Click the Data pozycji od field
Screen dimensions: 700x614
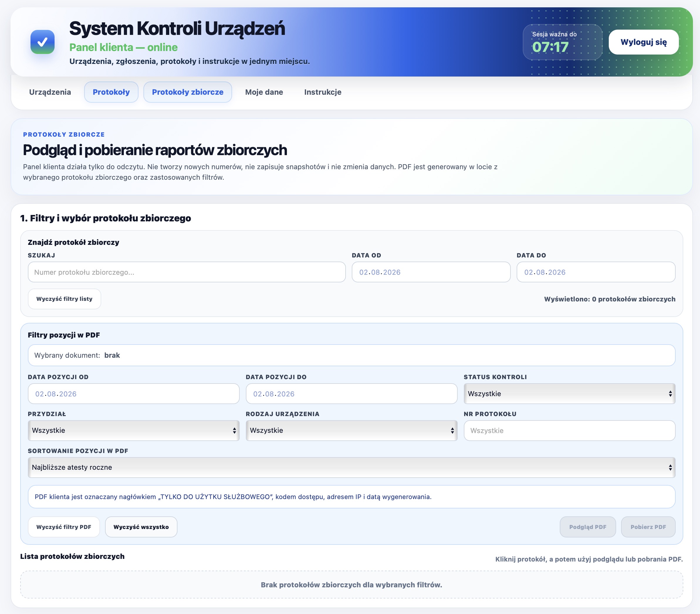click(133, 393)
